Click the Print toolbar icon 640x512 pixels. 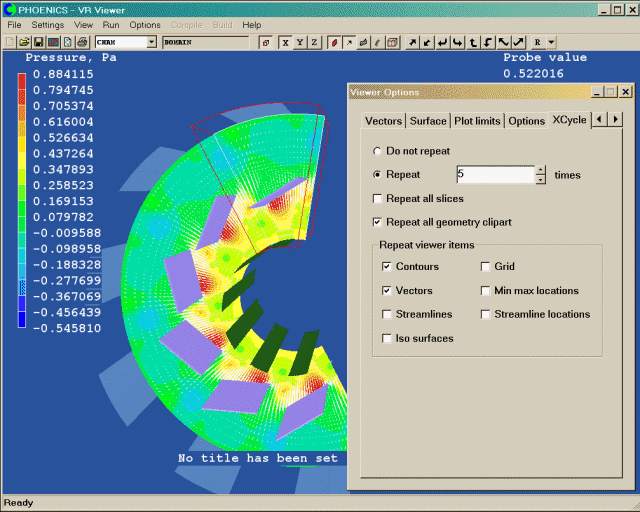(x=82, y=42)
